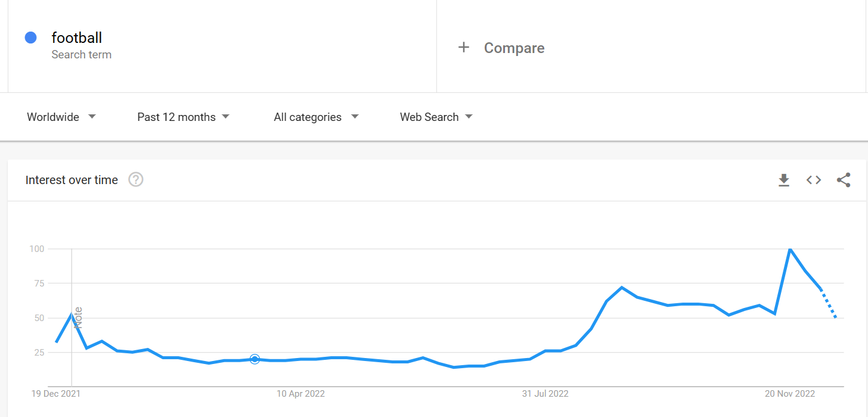Click the 10 Apr 2022 axis label
The height and width of the screenshot is (417, 868).
pyautogui.click(x=301, y=394)
